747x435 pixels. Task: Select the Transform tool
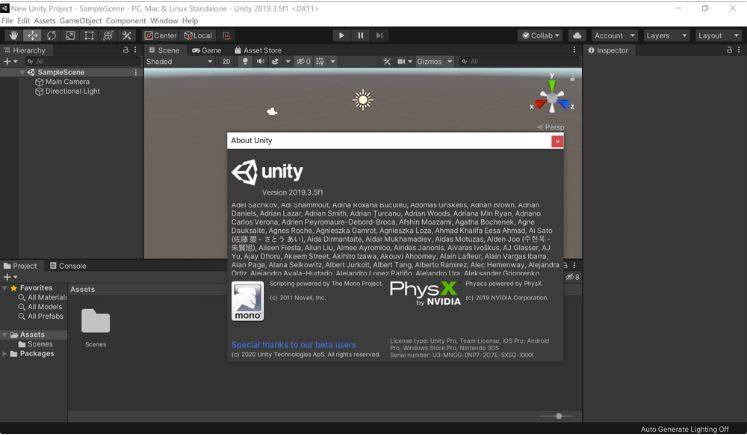tap(108, 36)
